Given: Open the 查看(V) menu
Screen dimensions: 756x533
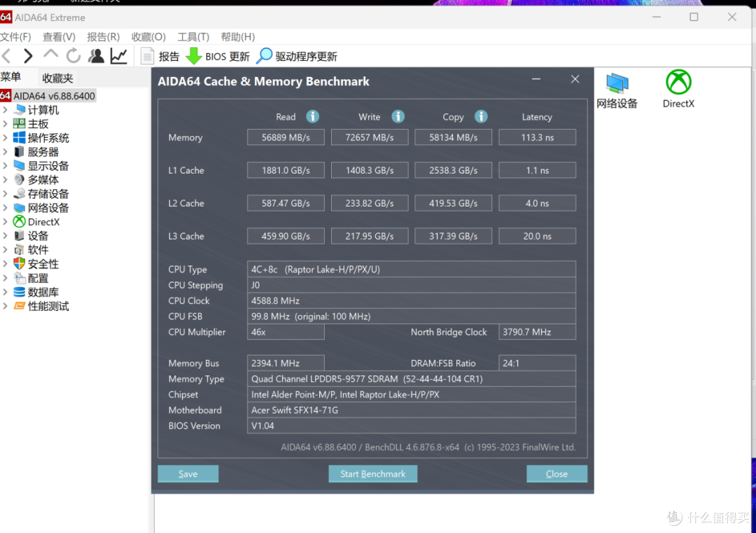Looking at the screenshot, I should 59,37.
